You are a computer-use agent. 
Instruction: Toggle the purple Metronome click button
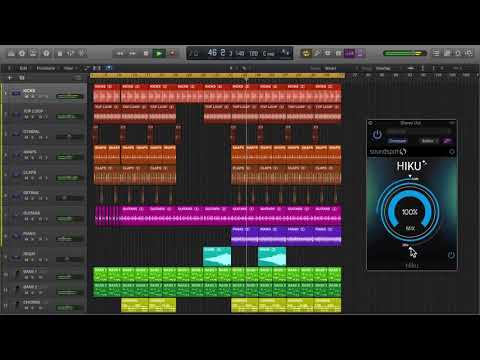[360, 53]
